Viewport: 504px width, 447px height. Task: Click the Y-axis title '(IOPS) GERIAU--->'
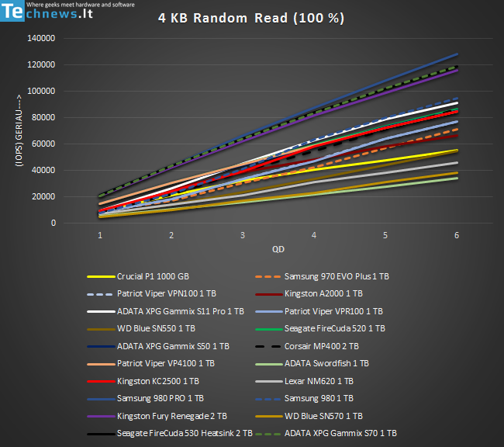19,130
